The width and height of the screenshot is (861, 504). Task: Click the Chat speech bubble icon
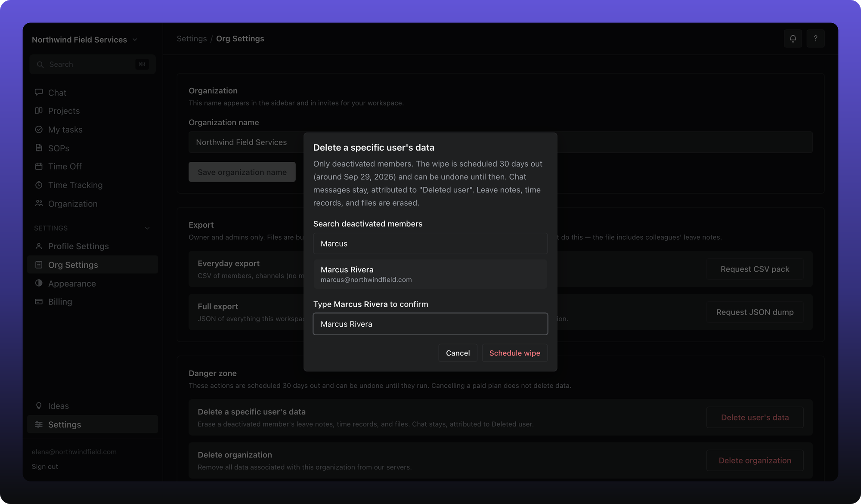[x=39, y=92]
